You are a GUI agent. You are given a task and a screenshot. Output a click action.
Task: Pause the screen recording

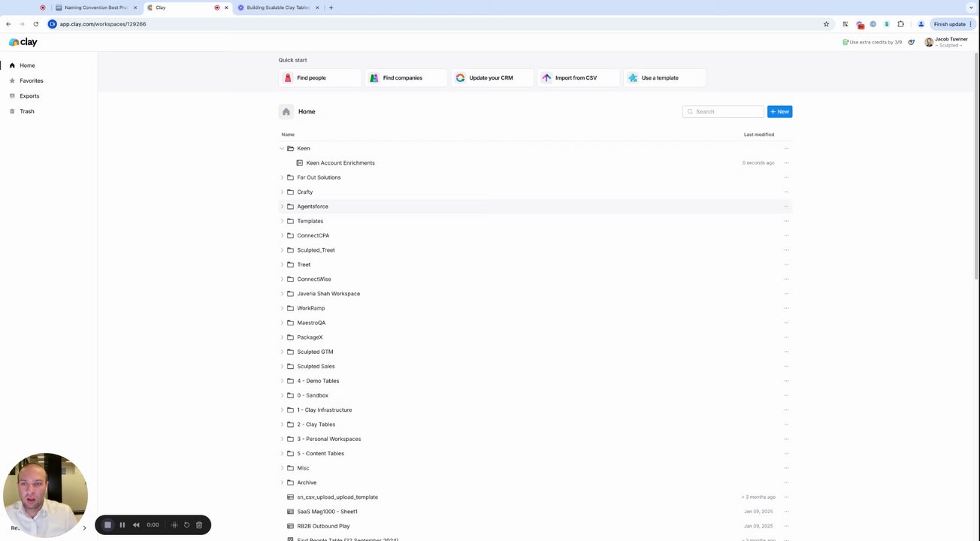[x=122, y=525]
